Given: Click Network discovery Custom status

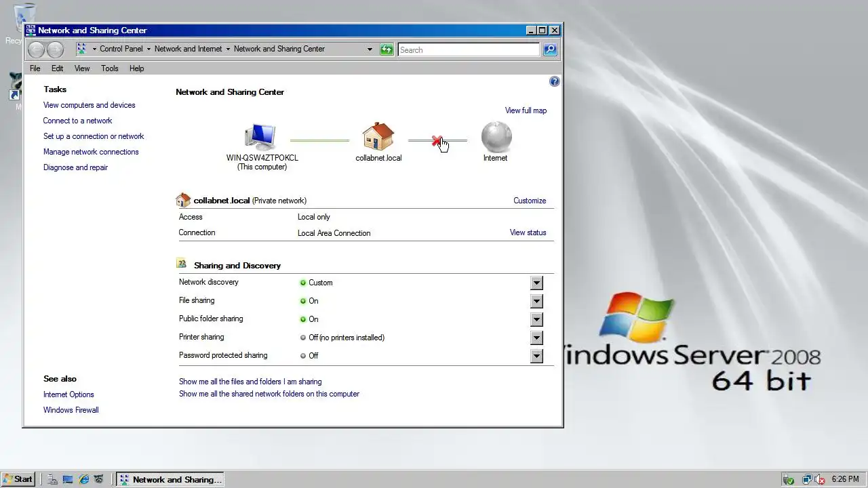Looking at the screenshot, I should coord(320,283).
